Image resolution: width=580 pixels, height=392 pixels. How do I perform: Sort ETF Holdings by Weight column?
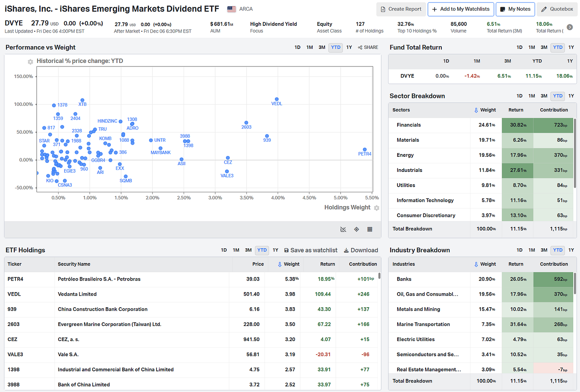coord(289,264)
